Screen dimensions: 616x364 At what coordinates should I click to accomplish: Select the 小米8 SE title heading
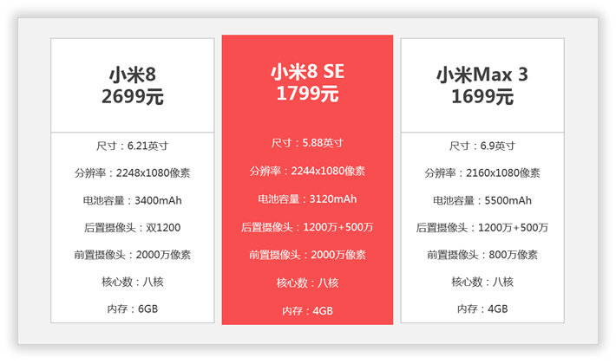click(307, 72)
